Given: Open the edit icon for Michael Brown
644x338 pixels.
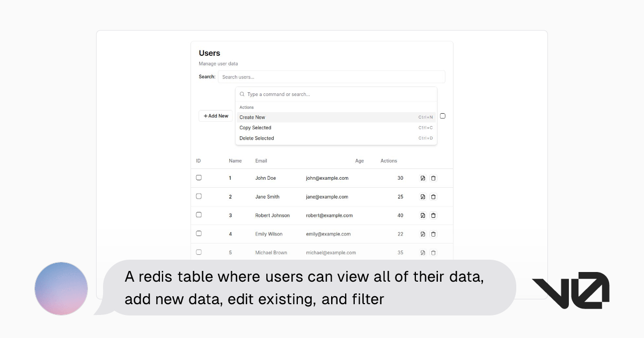Looking at the screenshot, I should (x=423, y=252).
